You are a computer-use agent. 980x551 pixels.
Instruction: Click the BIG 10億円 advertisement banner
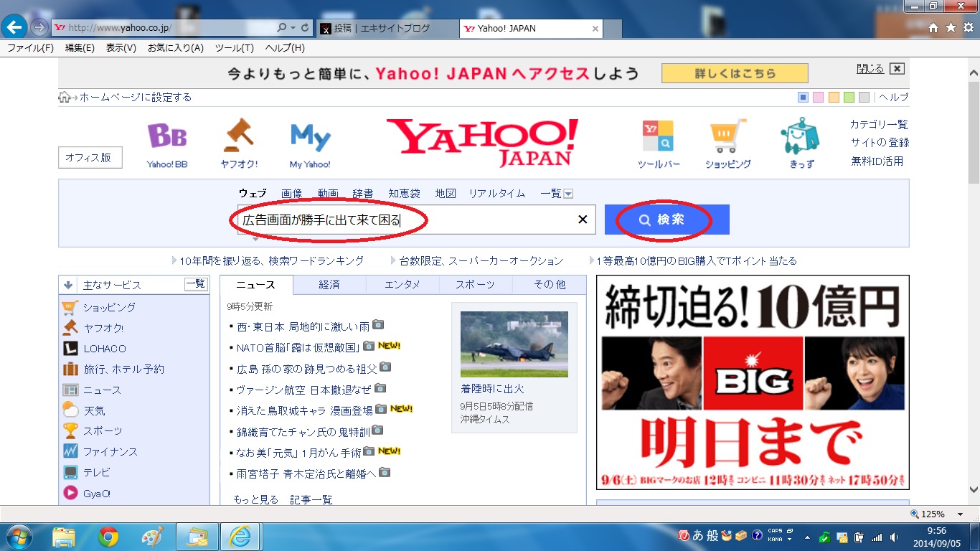[x=753, y=382]
